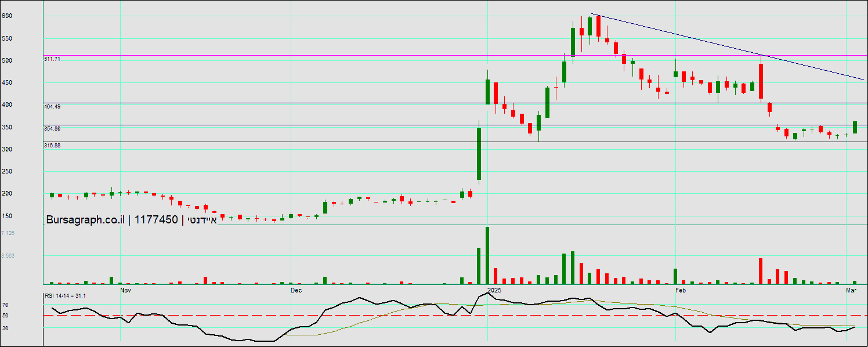Click the 316.88 horizontal level label
This screenshot has height=347, width=868.
coord(52,146)
